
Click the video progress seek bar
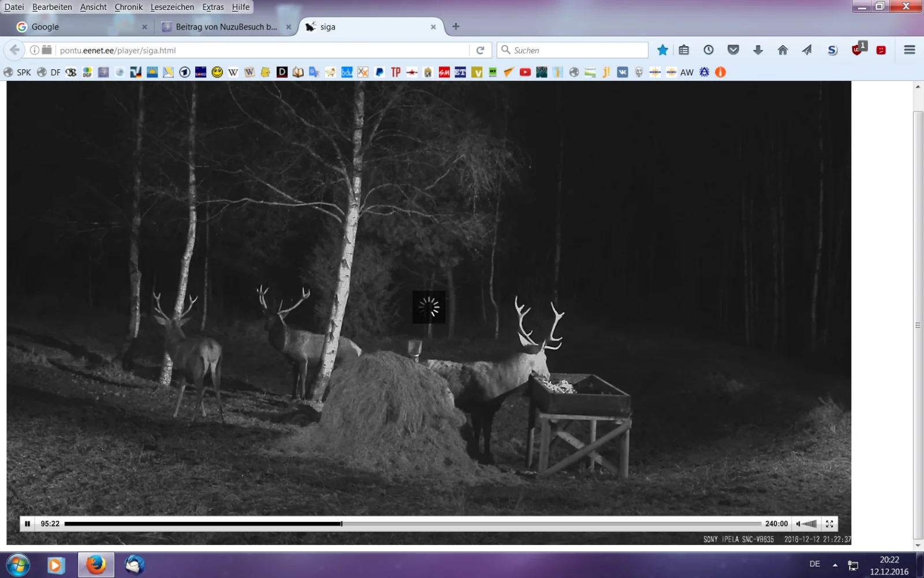click(x=412, y=524)
